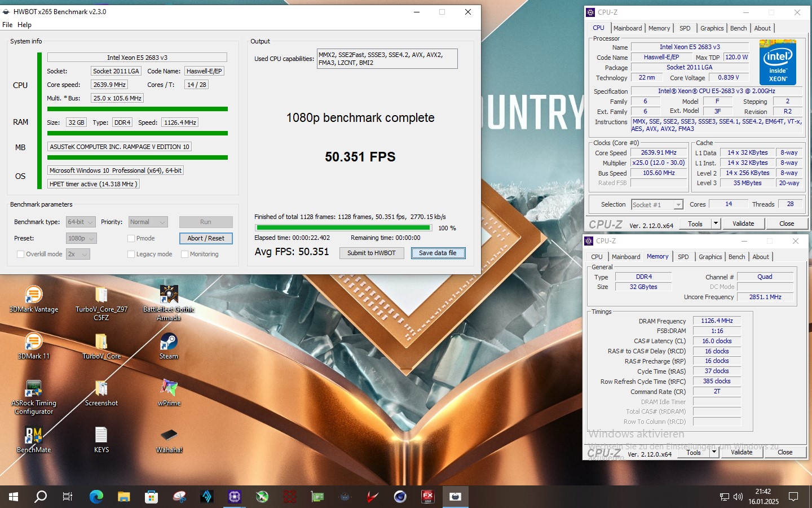This screenshot has width=812, height=508.
Task: Switch to Bench tab in CPU-Z Memory window
Action: (x=736, y=257)
